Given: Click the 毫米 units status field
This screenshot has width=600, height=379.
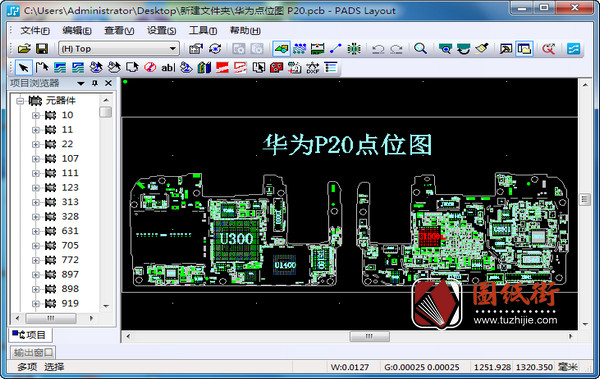Looking at the screenshot, I should click(x=568, y=367).
